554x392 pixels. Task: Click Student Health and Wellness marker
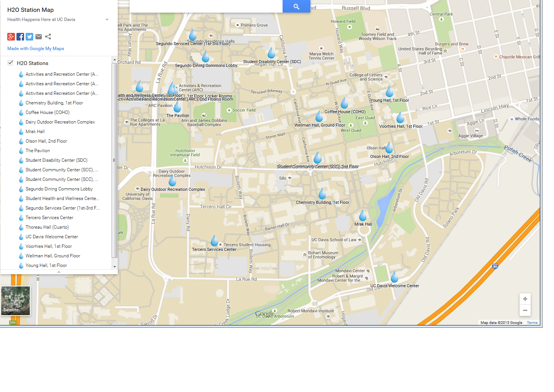click(x=140, y=87)
